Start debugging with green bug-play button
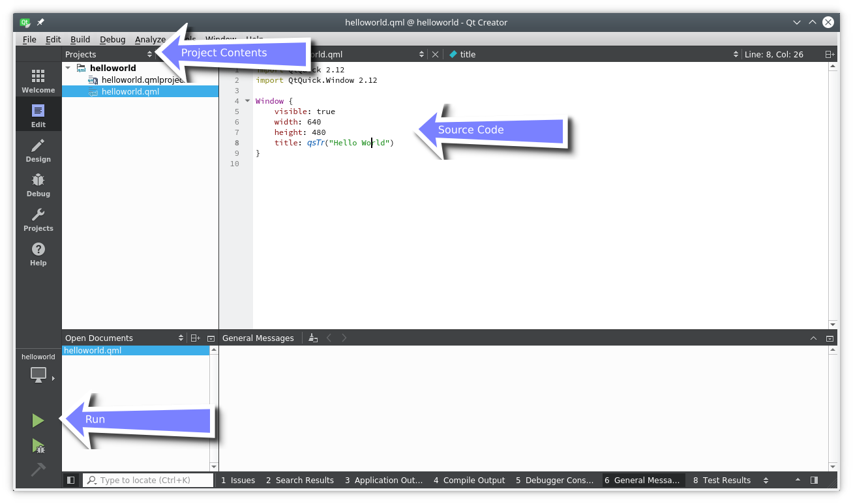 (38, 446)
